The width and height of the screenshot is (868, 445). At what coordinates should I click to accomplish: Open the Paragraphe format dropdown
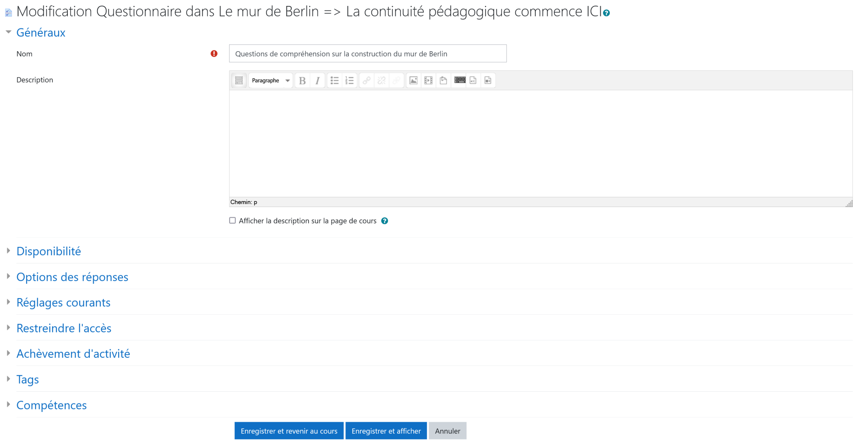click(270, 80)
